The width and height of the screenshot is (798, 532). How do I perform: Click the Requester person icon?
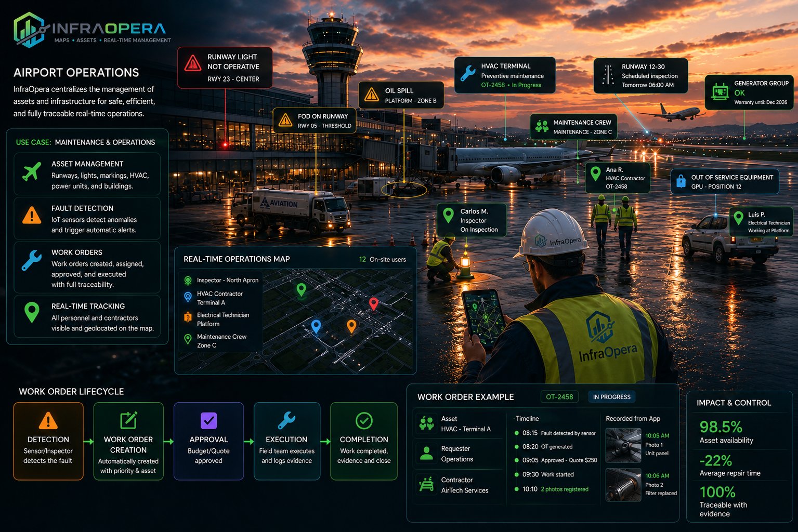(x=427, y=454)
